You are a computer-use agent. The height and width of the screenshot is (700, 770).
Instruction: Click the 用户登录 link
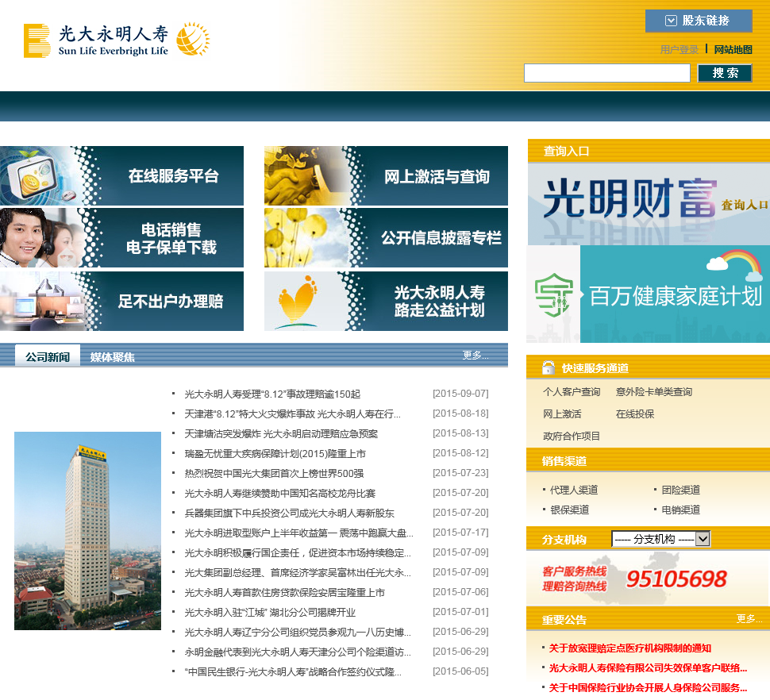click(679, 49)
